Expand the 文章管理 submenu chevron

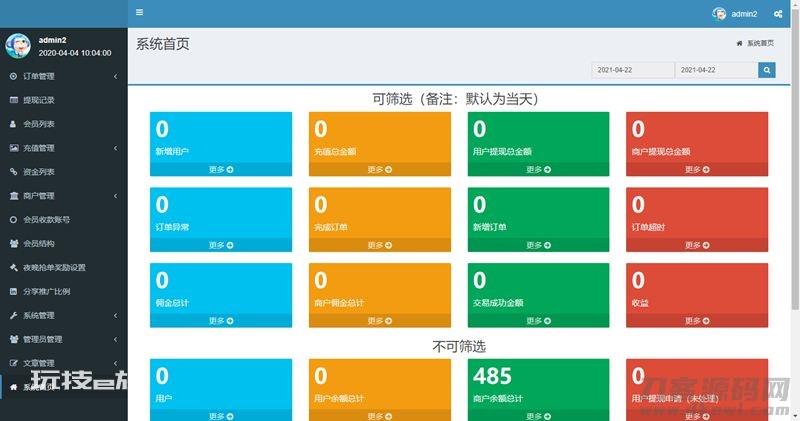point(115,363)
